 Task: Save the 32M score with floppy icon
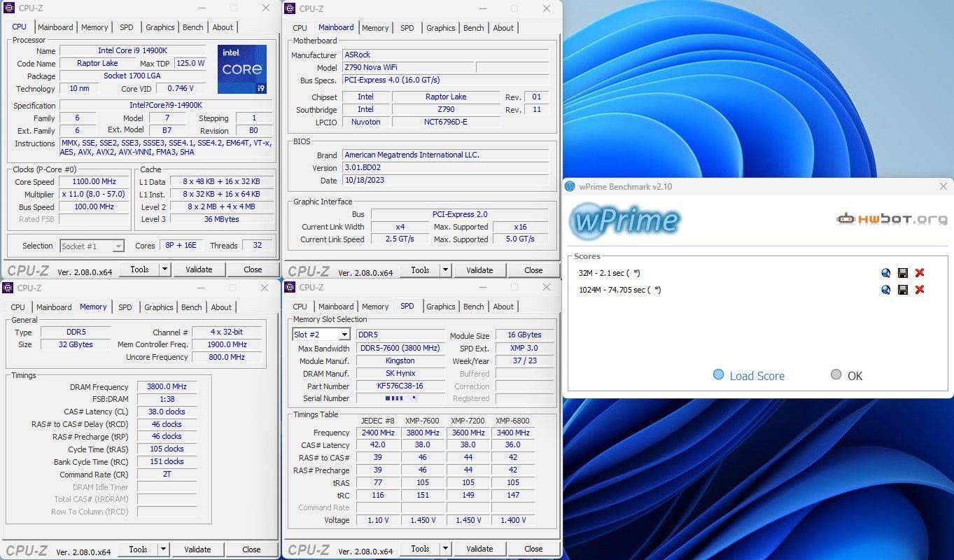pos(903,273)
